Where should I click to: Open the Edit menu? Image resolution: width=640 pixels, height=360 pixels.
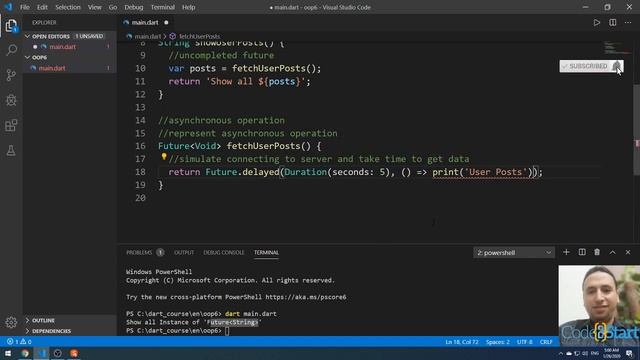[x=42, y=7]
